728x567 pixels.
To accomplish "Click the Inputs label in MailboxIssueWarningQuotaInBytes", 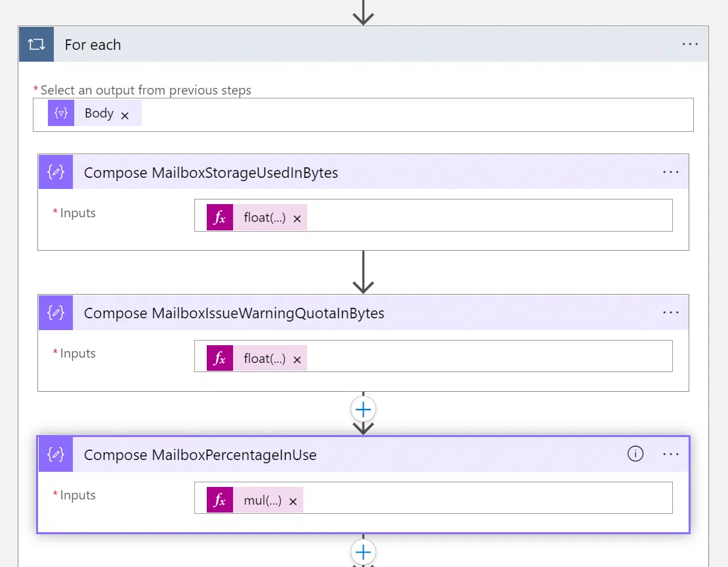I will click(77, 354).
